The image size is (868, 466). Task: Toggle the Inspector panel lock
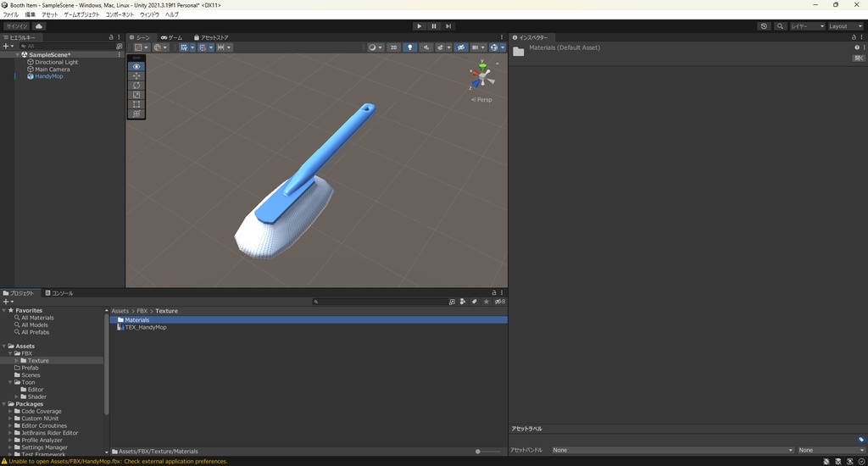[x=854, y=37]
